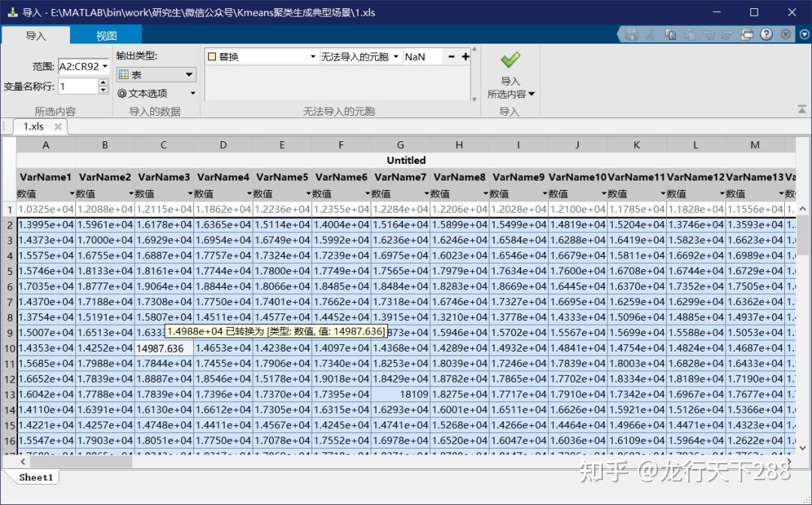This screenshot has height=505, width=812.
Task: Click the window layout icon near Help
Action: tap(745, 34)
